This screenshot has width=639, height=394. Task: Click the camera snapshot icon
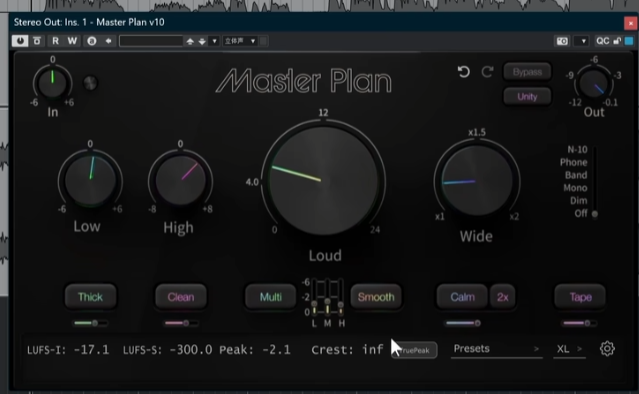(562, 41)
